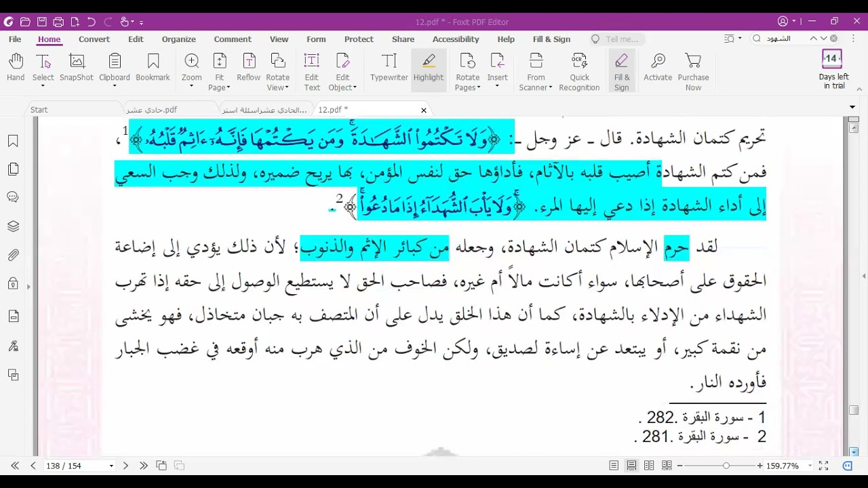
Task: Expand the zoom percentage dropdown
Action: pyautogui.click(x=810, y=466)
